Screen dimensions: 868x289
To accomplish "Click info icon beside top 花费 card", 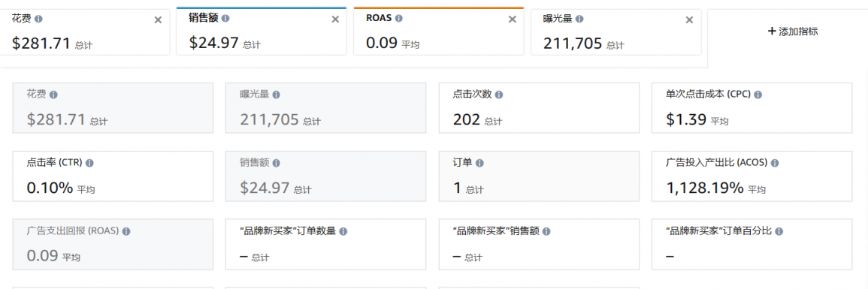I will (38, 18).
